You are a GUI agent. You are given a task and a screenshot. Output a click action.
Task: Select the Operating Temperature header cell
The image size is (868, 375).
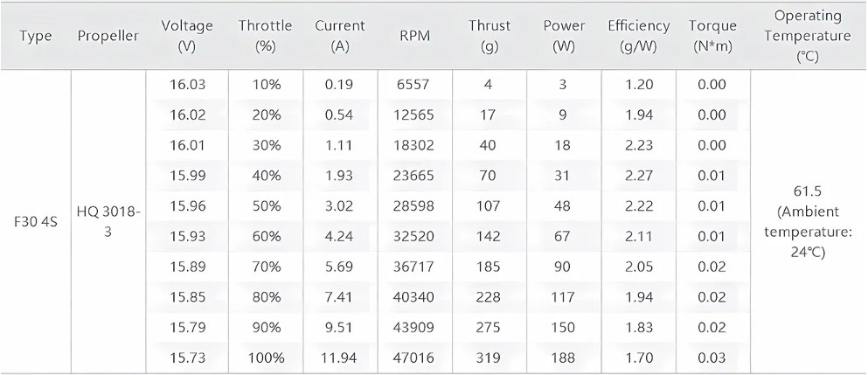point(808,36)
